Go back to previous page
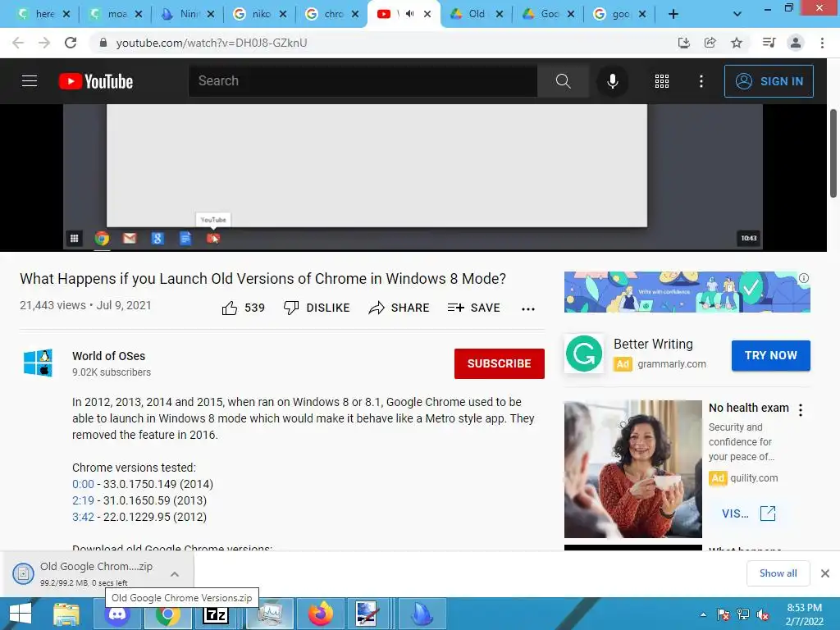Image resolution: width=840 pixels, height=630 pixels. pyautogui.click(x=18, y=43)
